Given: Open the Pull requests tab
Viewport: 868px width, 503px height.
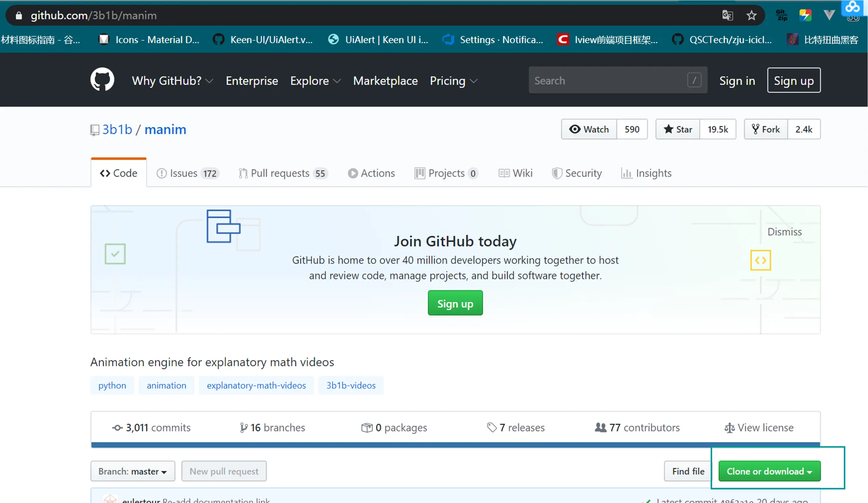Looking at the screenshot, I should click(x=283, y=173).
